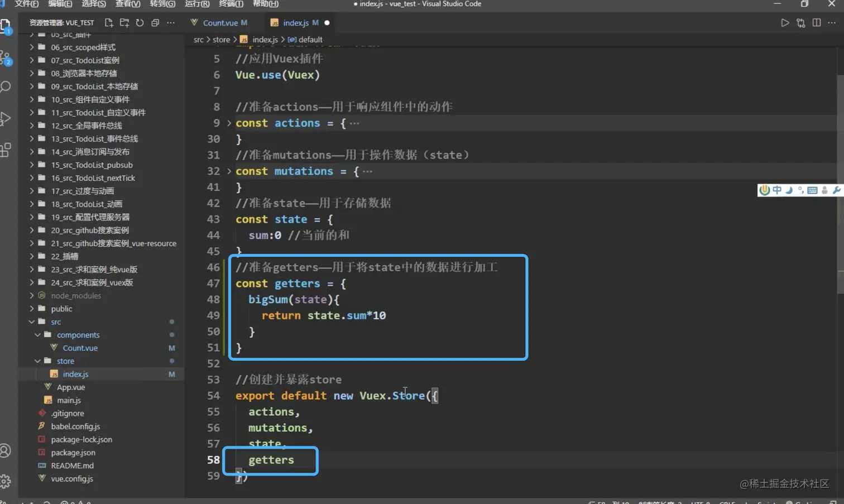Toggle half/full width moon button
Viewport: 844px width, 504px height.
point(789,190)
